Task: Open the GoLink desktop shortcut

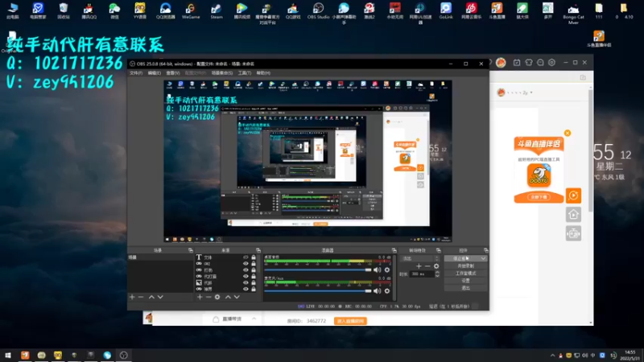Action: click(x=446, y=10)
